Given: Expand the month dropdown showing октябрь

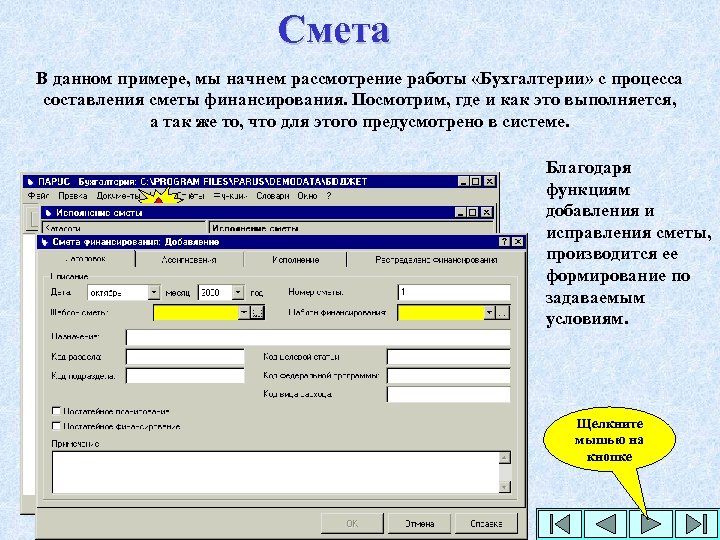Looking at the screenshot, I should [154, 292].
